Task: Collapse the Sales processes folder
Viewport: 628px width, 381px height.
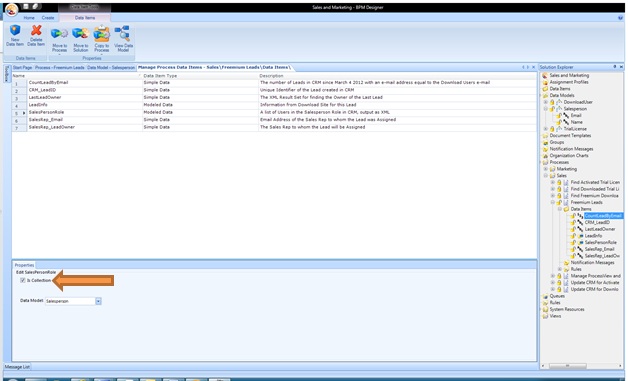Action: [545, 175]
